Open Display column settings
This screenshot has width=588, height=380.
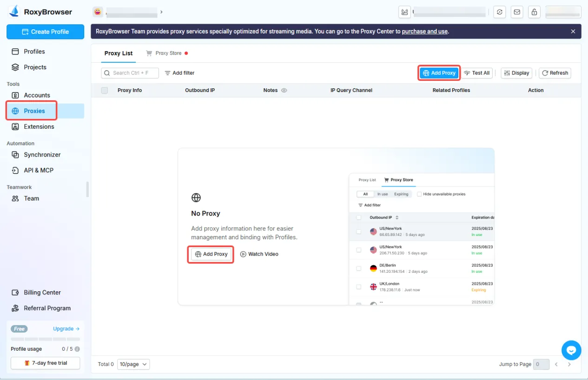click(516, 73)
